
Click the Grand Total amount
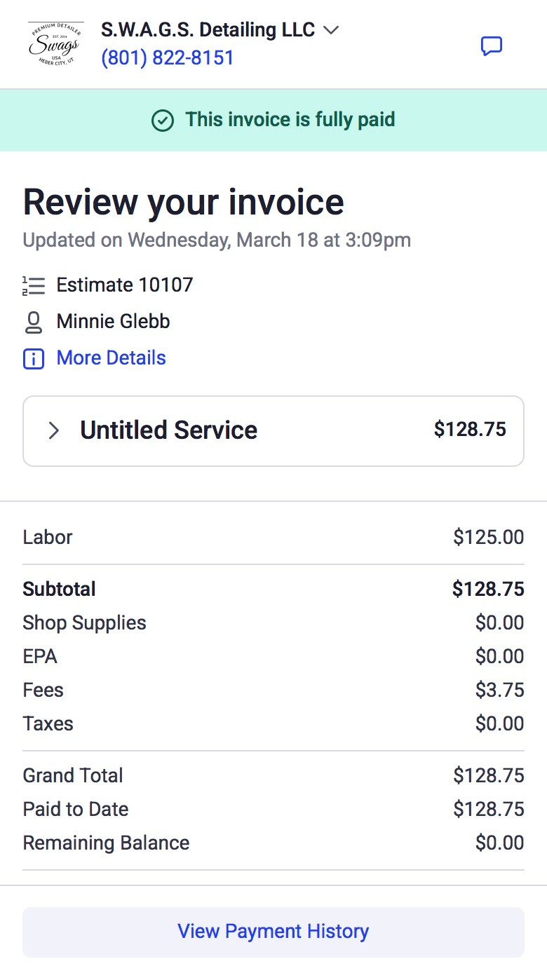[x=488, y=775]
